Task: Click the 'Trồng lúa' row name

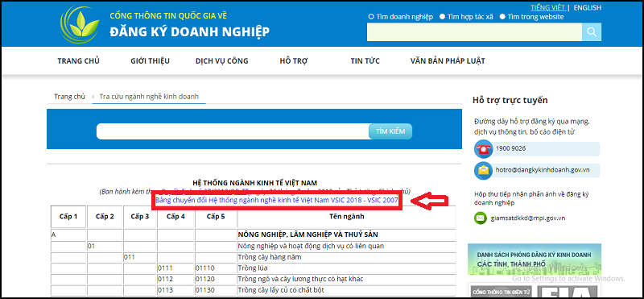Action: pos(253,268)
